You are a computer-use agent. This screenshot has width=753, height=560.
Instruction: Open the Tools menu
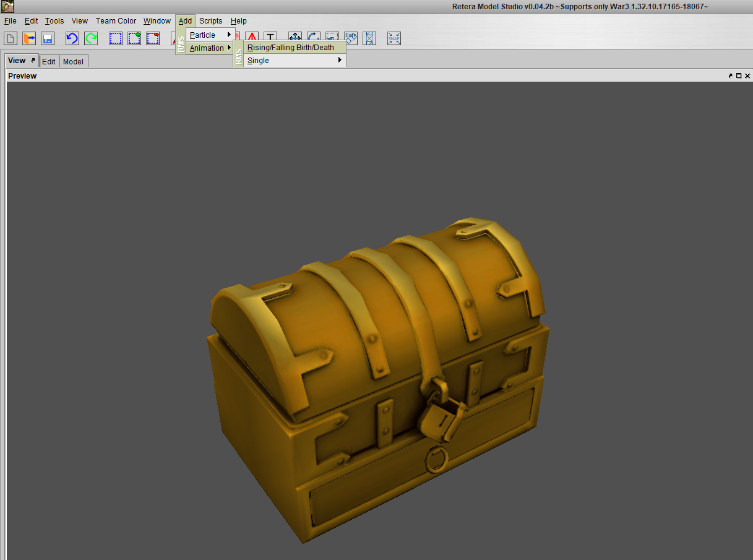(x=54, y=21)
